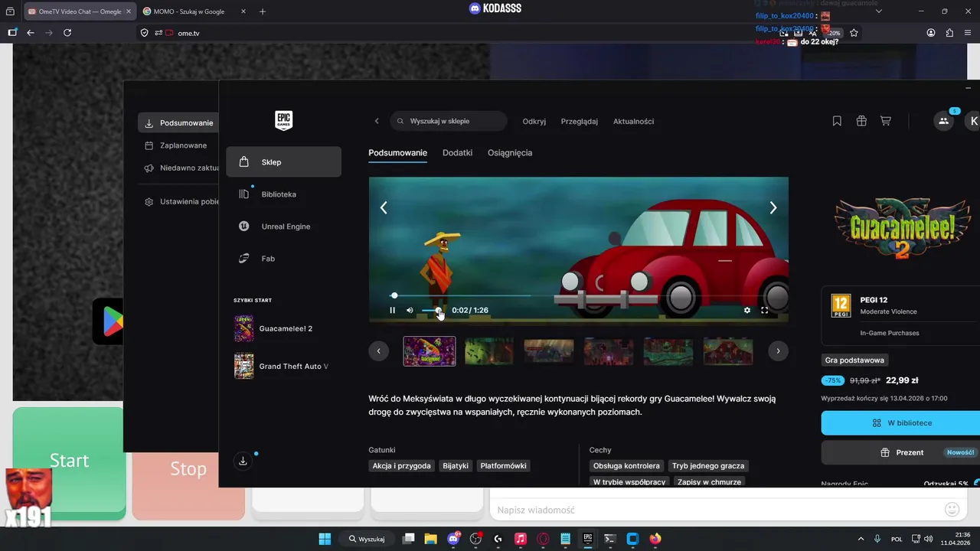Open Podsumowanie in the downloads panel

coord(178,122)
